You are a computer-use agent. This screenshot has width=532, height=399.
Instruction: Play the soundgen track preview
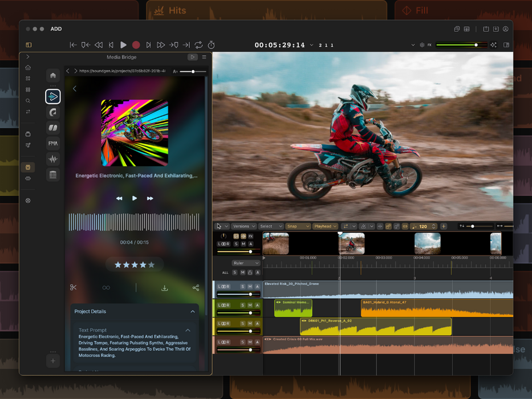click(135, 198)
